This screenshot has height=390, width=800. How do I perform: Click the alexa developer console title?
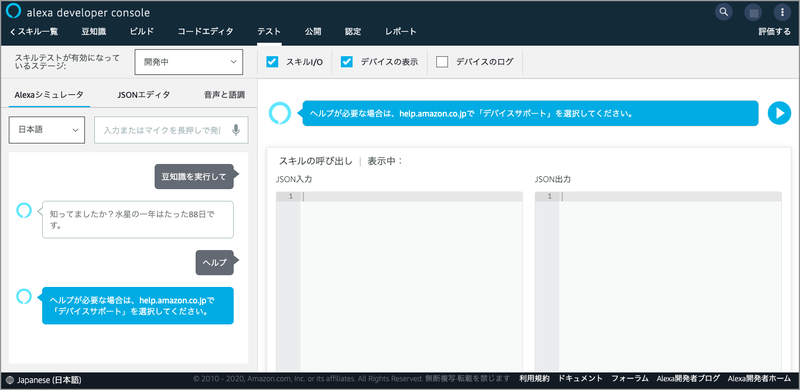pos(87,13)
